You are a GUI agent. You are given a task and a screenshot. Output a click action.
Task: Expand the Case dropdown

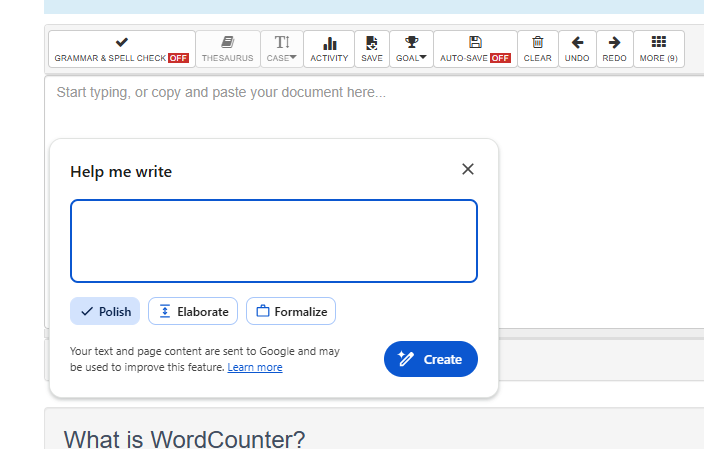tap(282, 49)
